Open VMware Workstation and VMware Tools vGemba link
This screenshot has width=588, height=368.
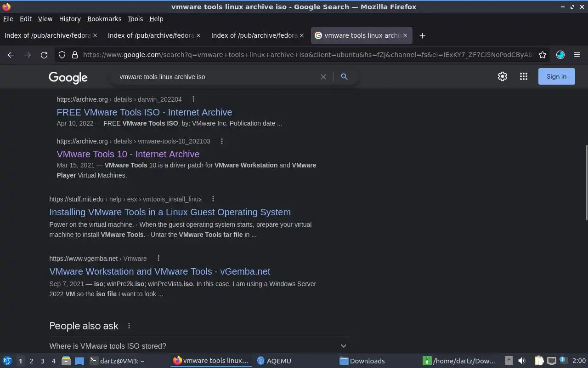click(x=160, y=271)
